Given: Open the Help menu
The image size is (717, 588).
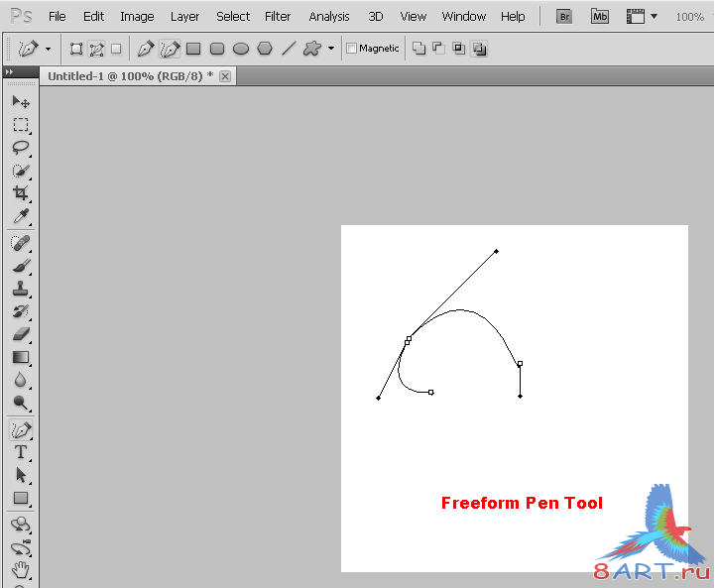Looking at the screenshot, I should click(x=513, y=17).
